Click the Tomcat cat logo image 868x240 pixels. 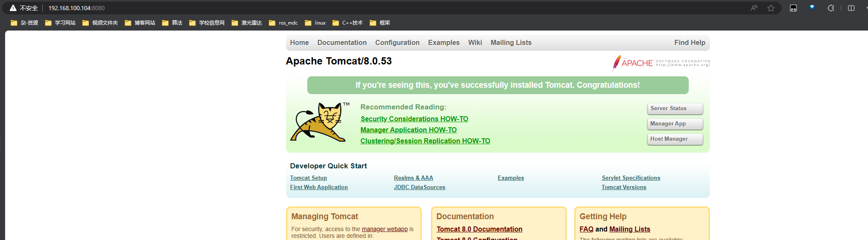[x=319, y=122]
